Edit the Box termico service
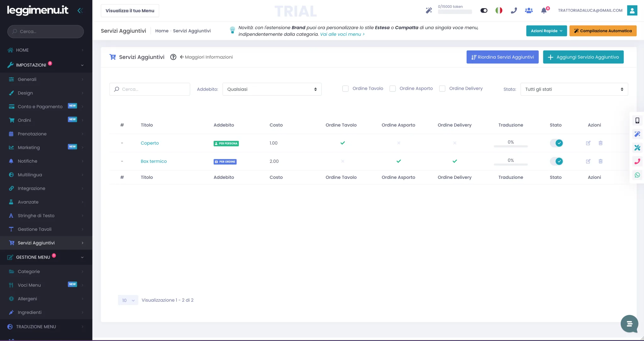Viewport: 644px width, 341px height. point(588,161)
